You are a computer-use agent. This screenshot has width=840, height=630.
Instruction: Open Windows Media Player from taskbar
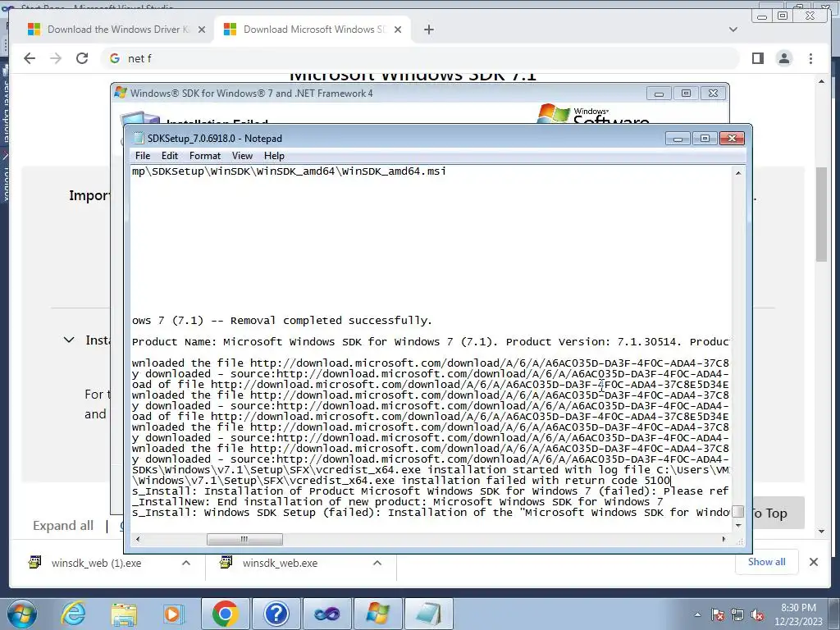pyautogui.click(x=173, y=614)
